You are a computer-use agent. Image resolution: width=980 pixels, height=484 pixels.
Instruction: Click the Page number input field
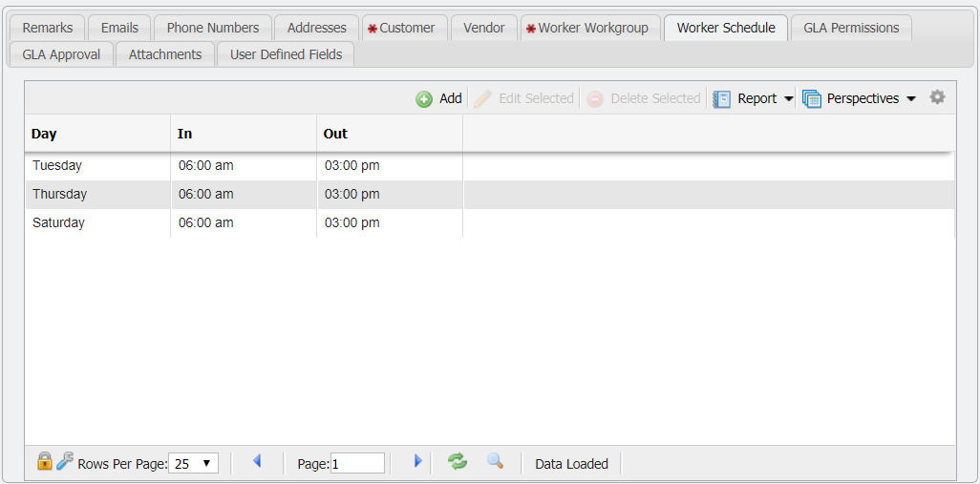tap(357, 464)
